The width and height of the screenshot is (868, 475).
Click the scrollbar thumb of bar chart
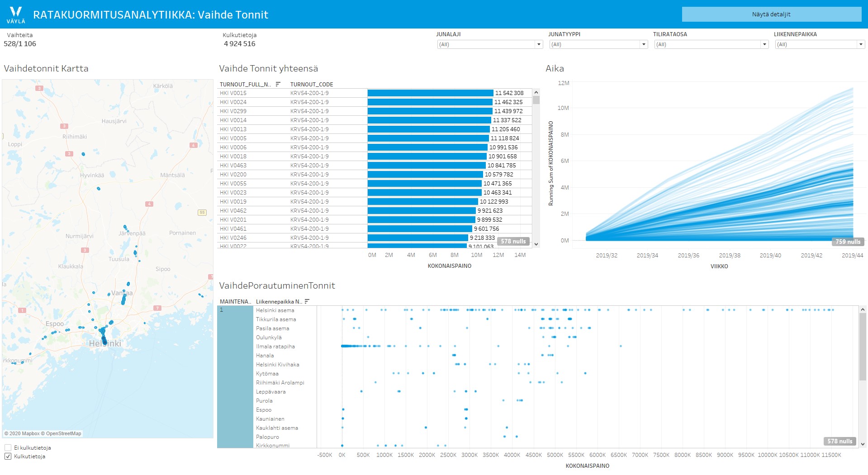coord(536,100)
